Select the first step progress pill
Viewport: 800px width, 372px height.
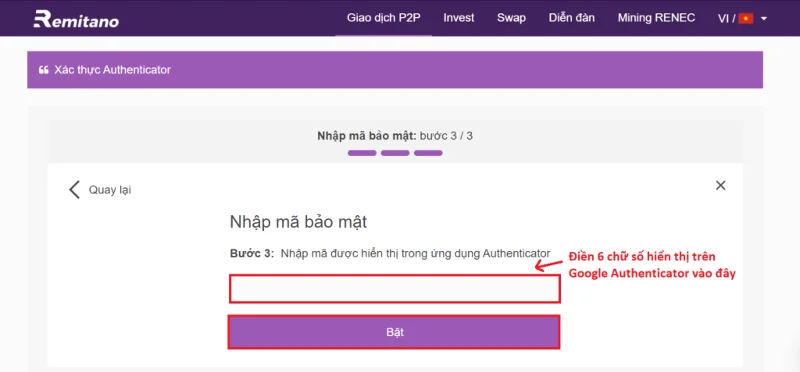click(362, 153)
